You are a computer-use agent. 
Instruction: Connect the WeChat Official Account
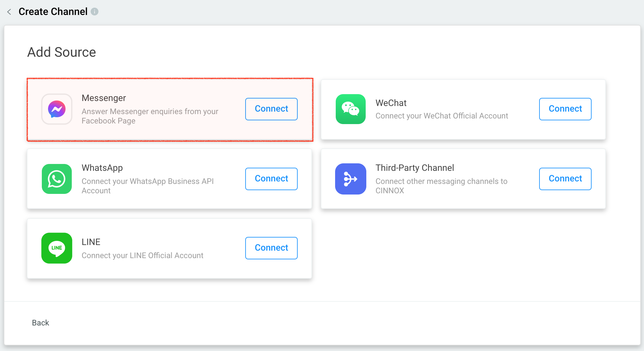click(x=565, y=109)
